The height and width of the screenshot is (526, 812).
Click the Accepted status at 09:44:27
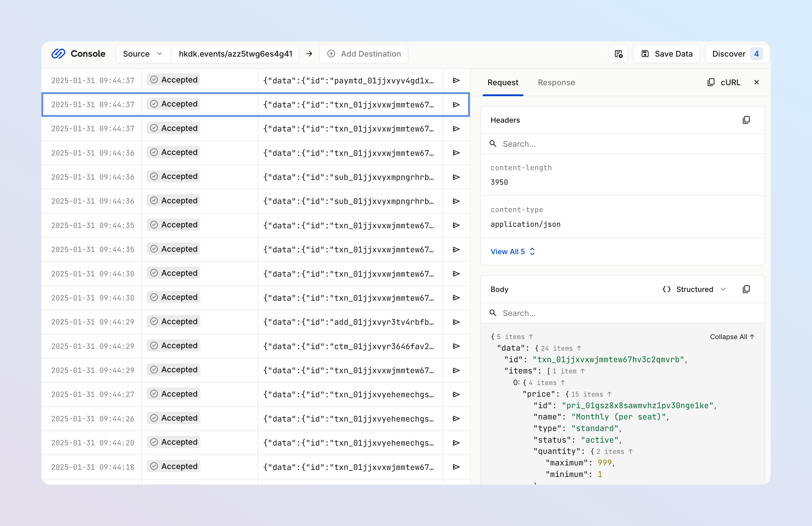(x=174, y=394)
